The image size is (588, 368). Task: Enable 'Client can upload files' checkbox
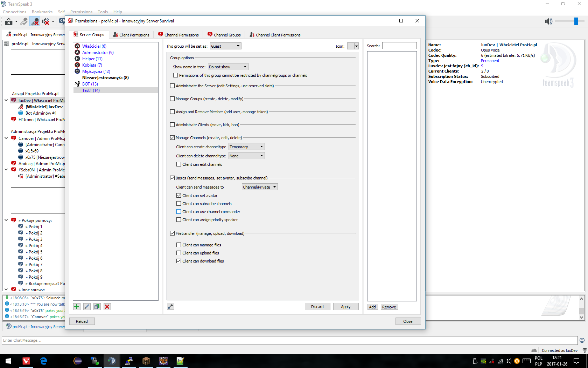179,253
